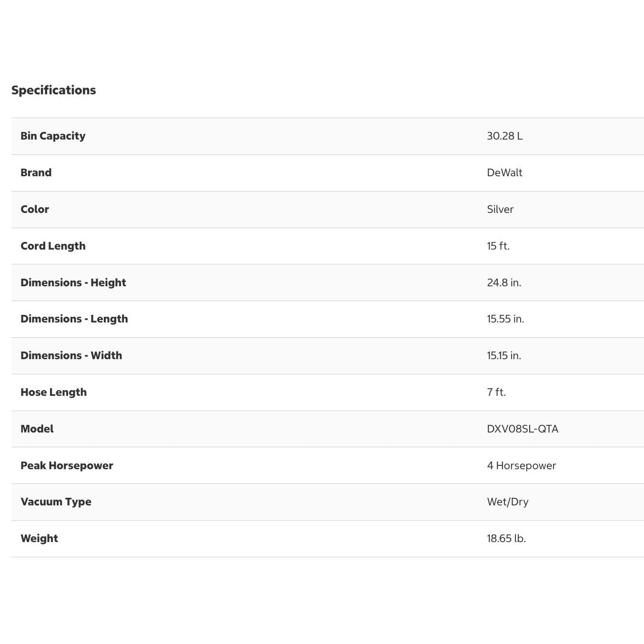Click the Dimensions - Width label
The width and height of the screenshot is (644, 644).
[x=71, y=355]
